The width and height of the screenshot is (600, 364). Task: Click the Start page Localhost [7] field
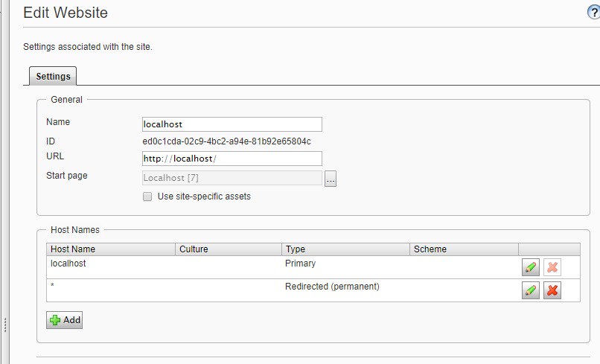[232, 178]
